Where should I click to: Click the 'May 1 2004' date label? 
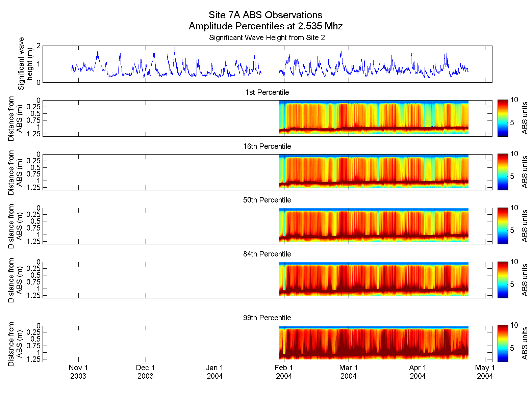click(485, 372)
